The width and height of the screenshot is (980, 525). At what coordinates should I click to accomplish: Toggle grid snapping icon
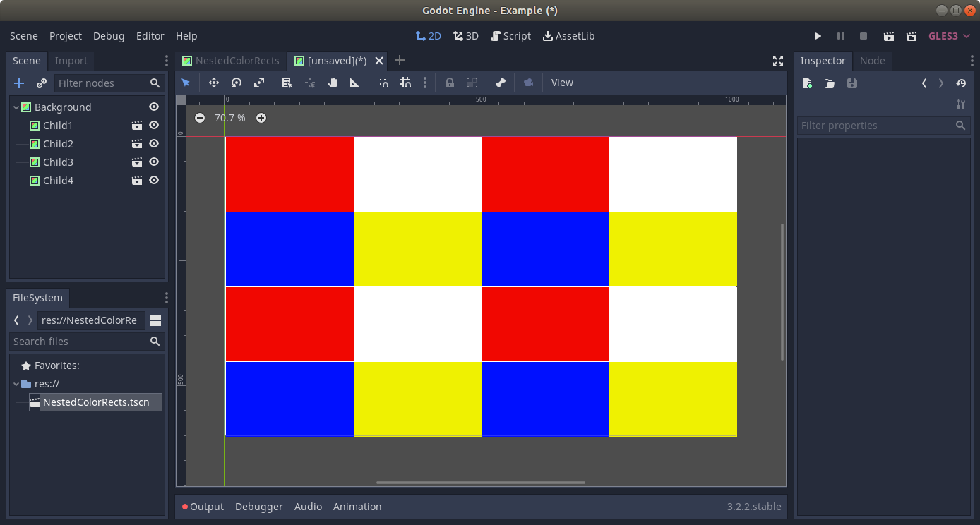[x=405, y=83]
